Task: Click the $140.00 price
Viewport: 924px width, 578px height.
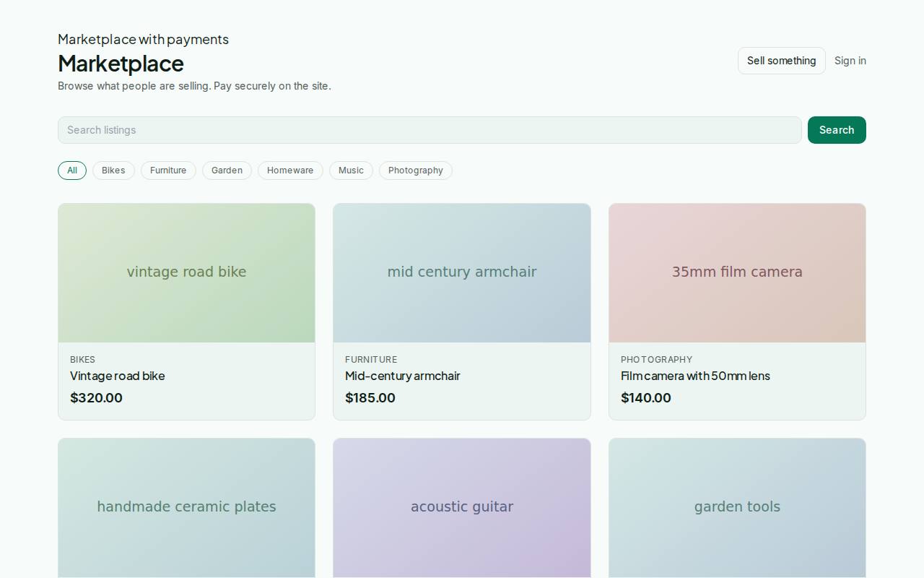Action: [646, 397]
